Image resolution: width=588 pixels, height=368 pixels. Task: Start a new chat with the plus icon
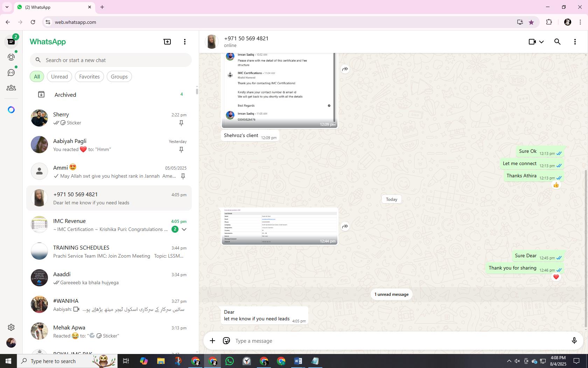(167, 42)
